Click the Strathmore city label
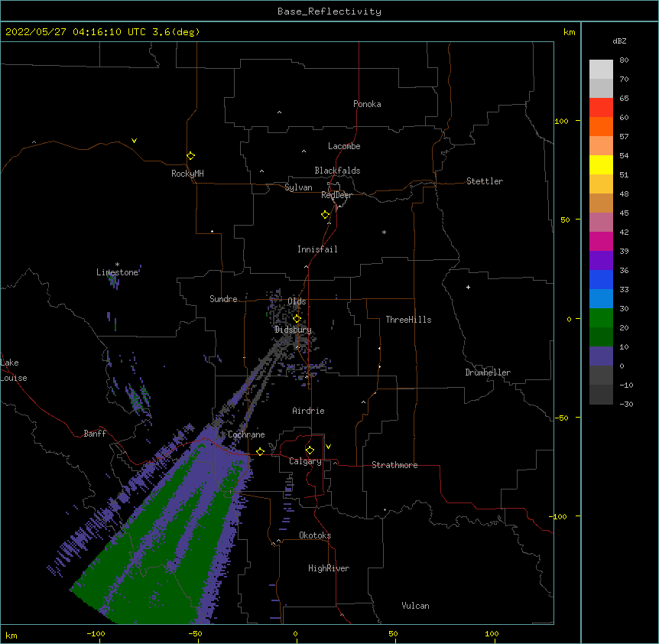 394,465
